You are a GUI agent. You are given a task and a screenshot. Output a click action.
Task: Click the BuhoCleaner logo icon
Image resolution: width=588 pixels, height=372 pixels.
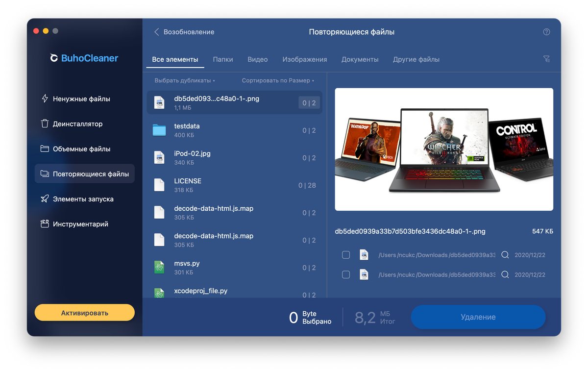[x=54, y=58]
